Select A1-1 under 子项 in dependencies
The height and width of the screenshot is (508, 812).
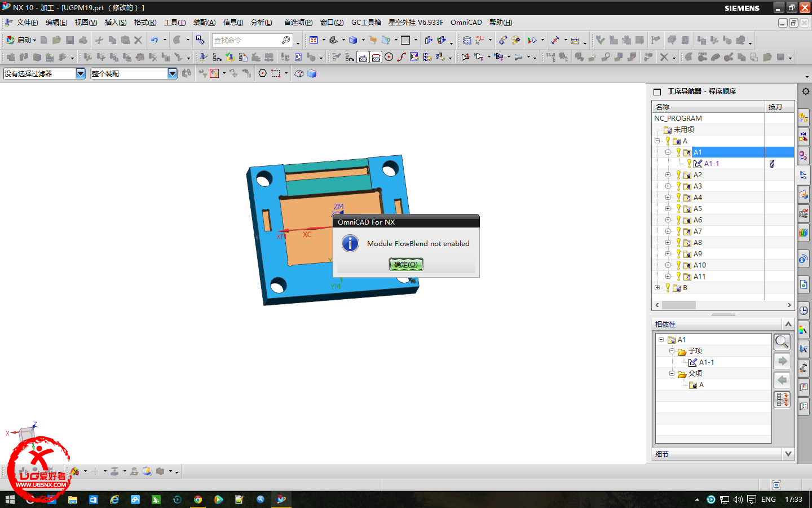(706, 362)
